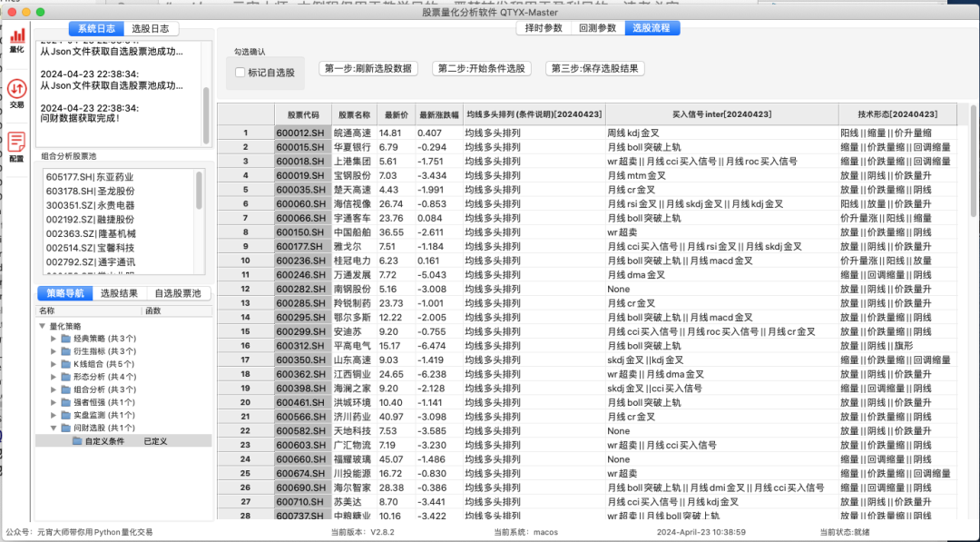The height and width of the screenshot is (542, 980).
Task: Click buy signal cell 月线 mtm 金叉
Action: coord(722,175)
